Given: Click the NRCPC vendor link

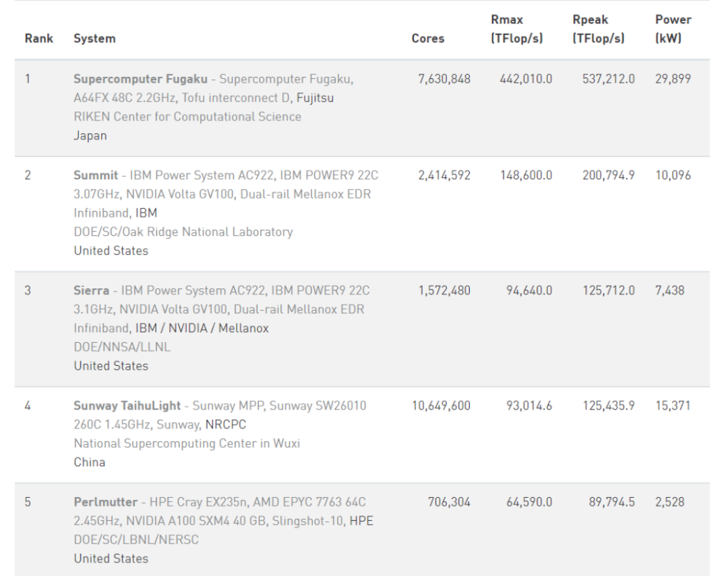Looking at the screenshot, I should tap(226, 424).
